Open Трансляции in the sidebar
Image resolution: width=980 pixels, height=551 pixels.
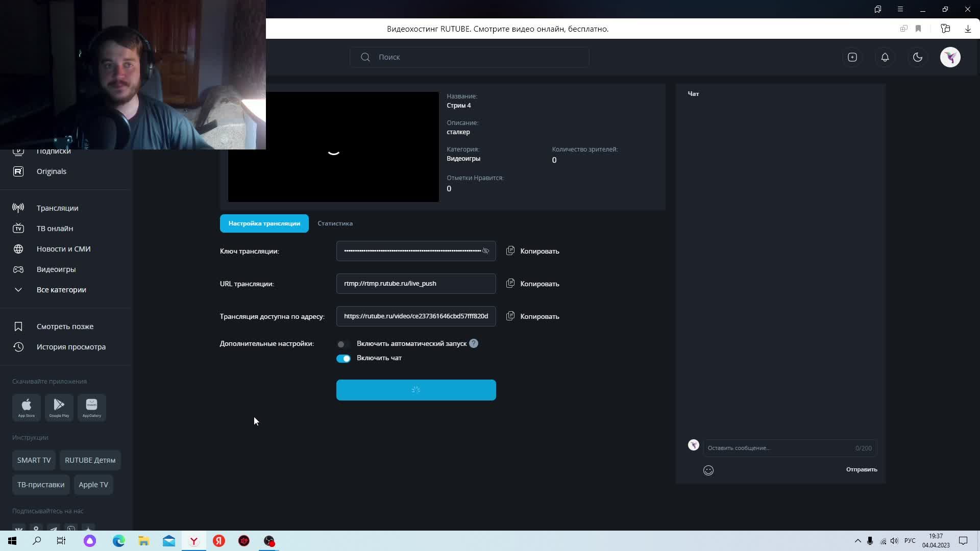coord(57,208)
